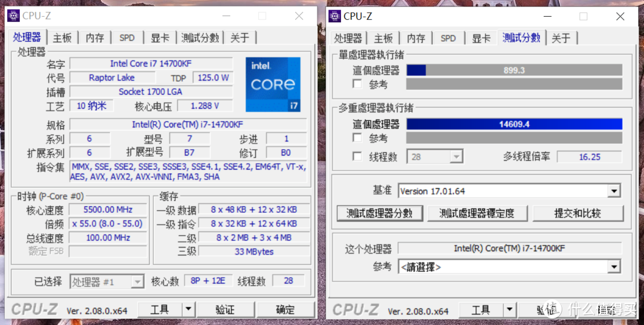Click the single thread 參考 reference bar

[x=514, y=84]
